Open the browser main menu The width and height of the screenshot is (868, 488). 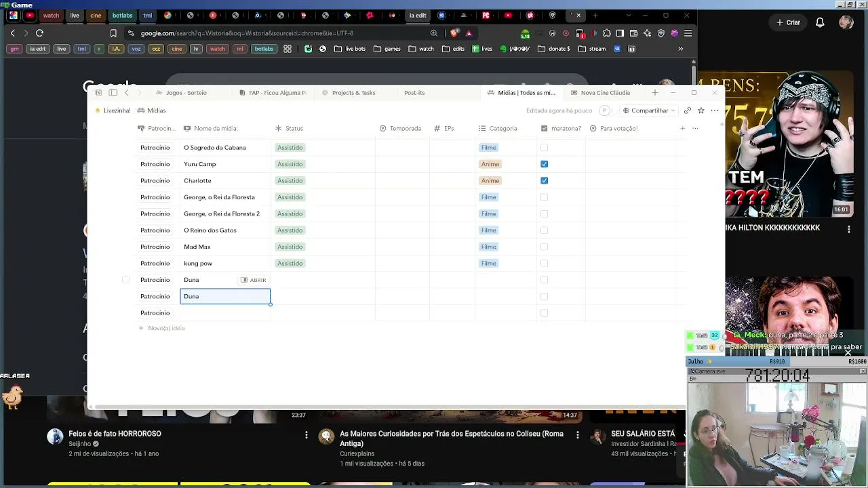[x=688, y=33]
